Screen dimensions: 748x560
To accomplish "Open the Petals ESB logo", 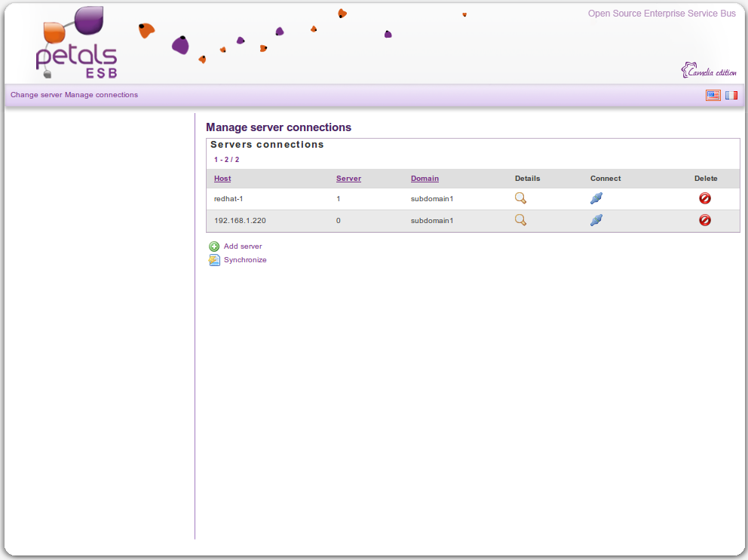I will click(76, 44).
